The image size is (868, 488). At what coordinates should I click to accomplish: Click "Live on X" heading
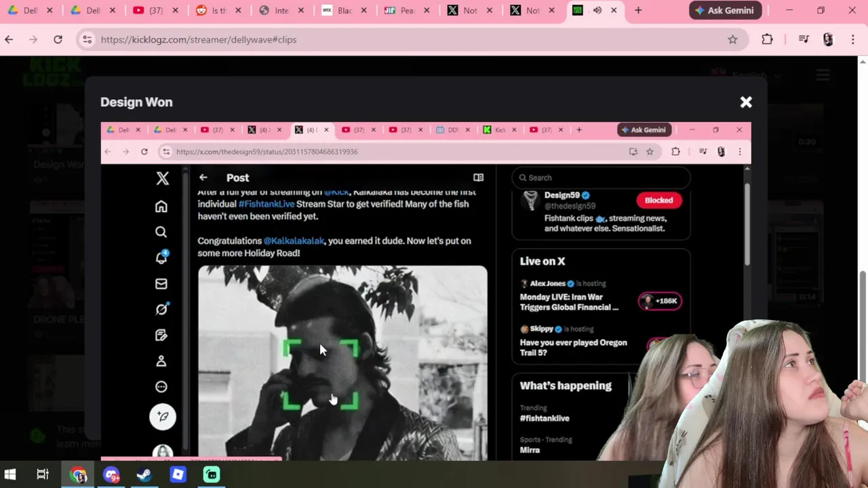click(542, 261)
